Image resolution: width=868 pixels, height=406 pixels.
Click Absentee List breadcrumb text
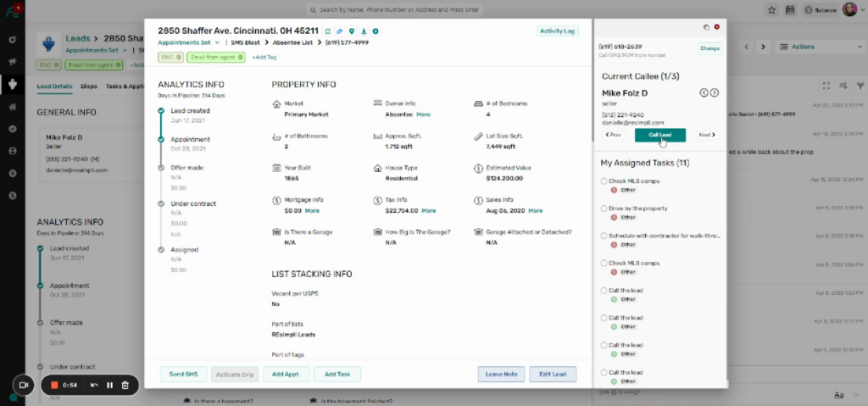tap(292, 42)
